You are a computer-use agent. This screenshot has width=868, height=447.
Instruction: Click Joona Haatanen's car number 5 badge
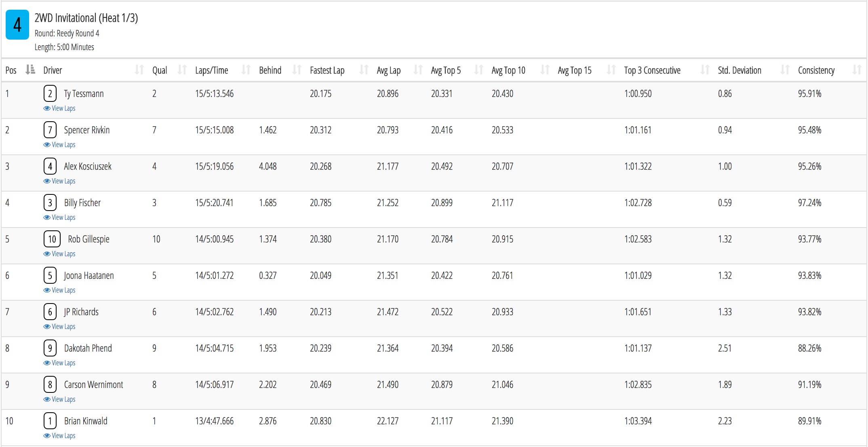tap(50, 276)
